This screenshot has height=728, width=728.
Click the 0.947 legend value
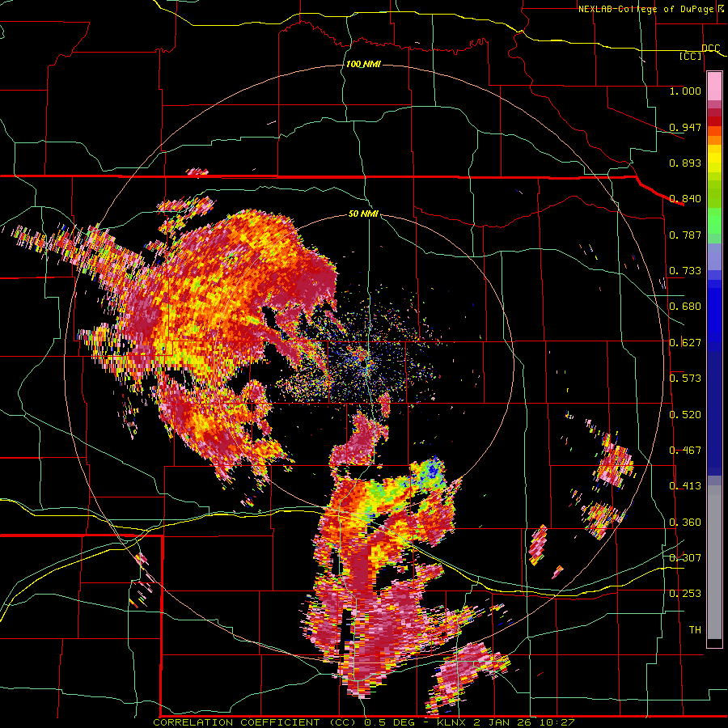[685, 127]
